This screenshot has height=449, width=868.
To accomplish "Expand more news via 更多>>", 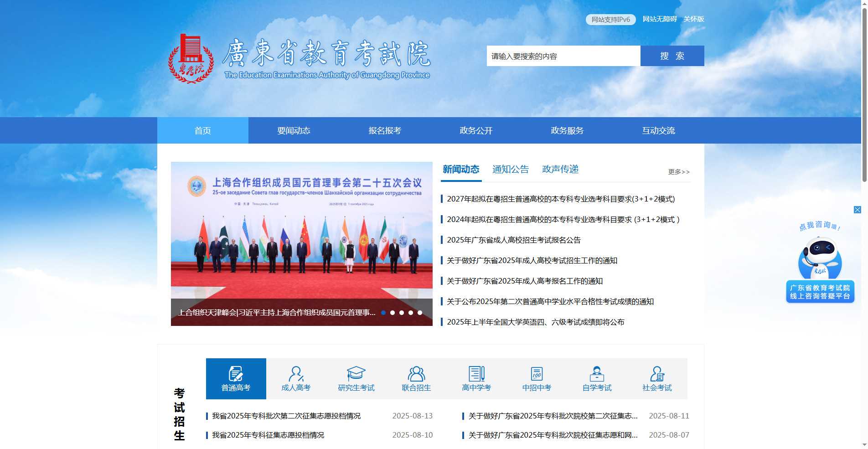I will click(x=679, y=171).
